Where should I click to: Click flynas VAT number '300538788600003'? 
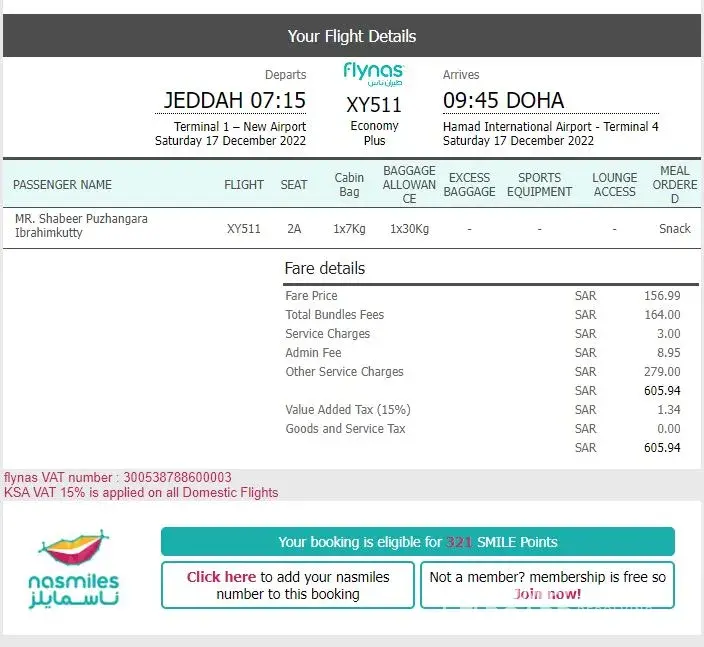tap(177, 477)
